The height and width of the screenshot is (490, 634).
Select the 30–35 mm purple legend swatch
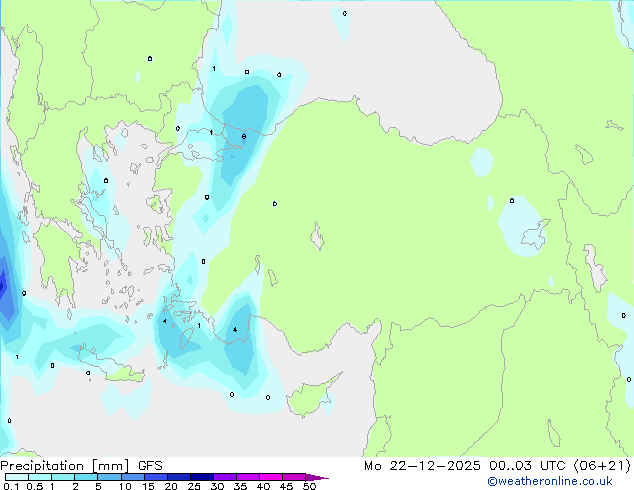coord(224,477)
